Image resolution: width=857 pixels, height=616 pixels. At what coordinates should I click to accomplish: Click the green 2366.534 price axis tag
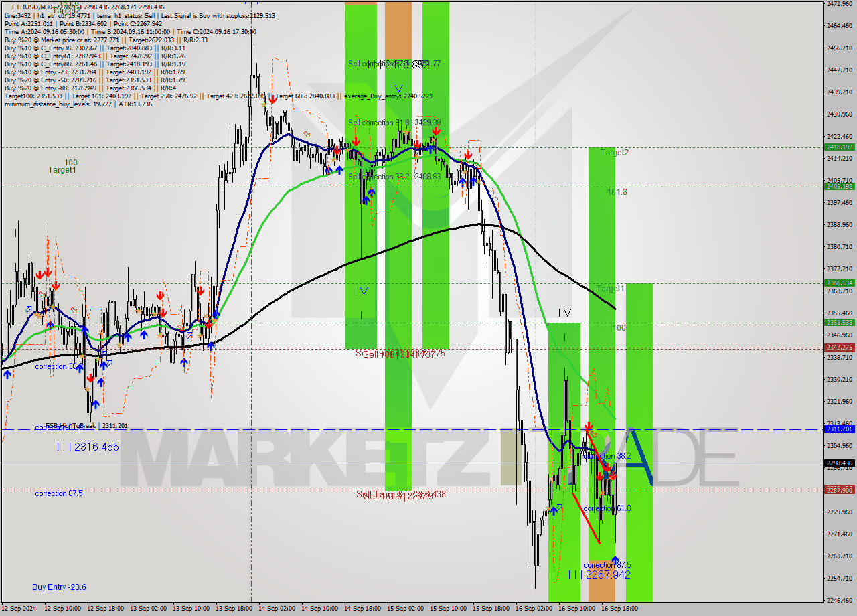coord(839,283)
